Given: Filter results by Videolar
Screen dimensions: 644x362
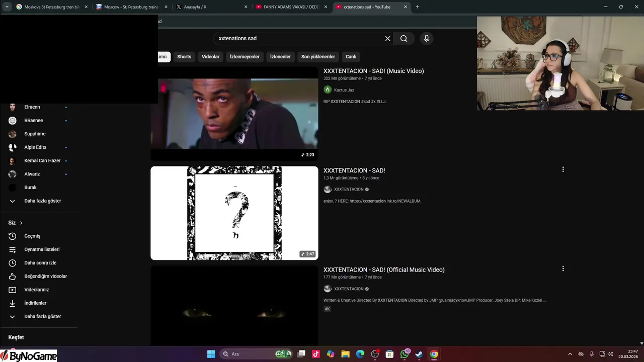Looking at the screenshot, I should tap(211, 57).
